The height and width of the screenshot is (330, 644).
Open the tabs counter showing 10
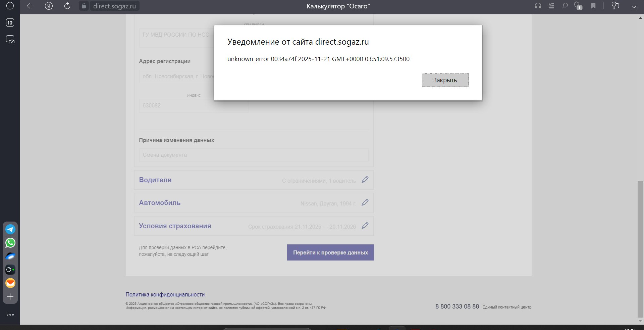point(10,22)
